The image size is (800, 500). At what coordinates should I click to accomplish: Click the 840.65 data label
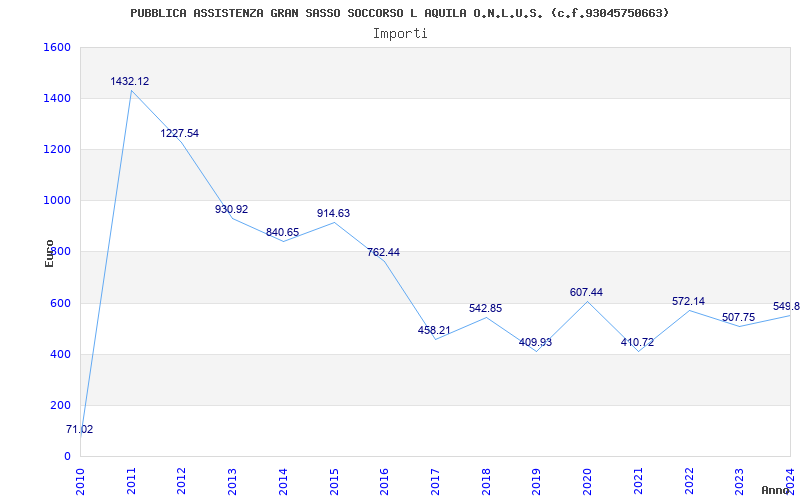click(x=283, y=232)
